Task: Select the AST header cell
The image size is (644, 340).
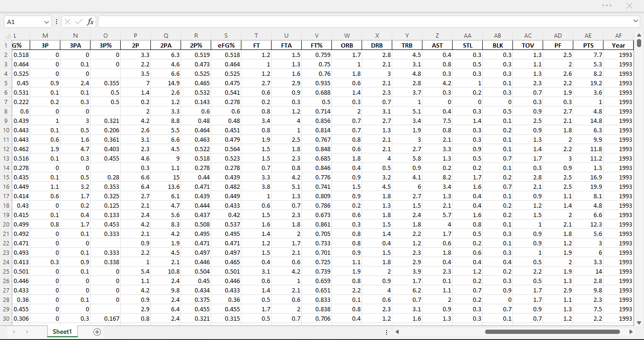Action: click(438, 45)
